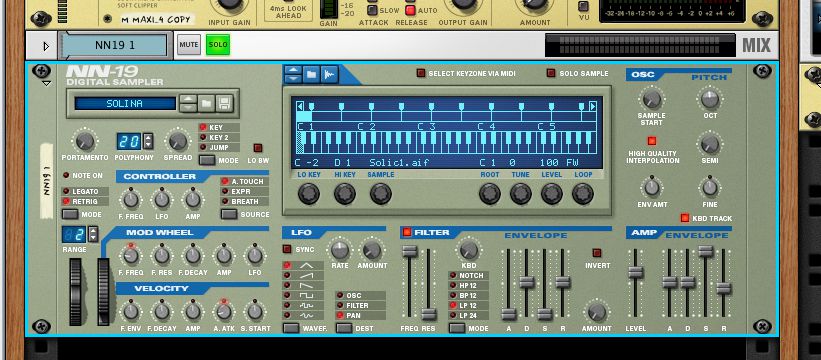Click the Portamento knob
This screenshot has width=821, height=360.
tap(84, 141)
